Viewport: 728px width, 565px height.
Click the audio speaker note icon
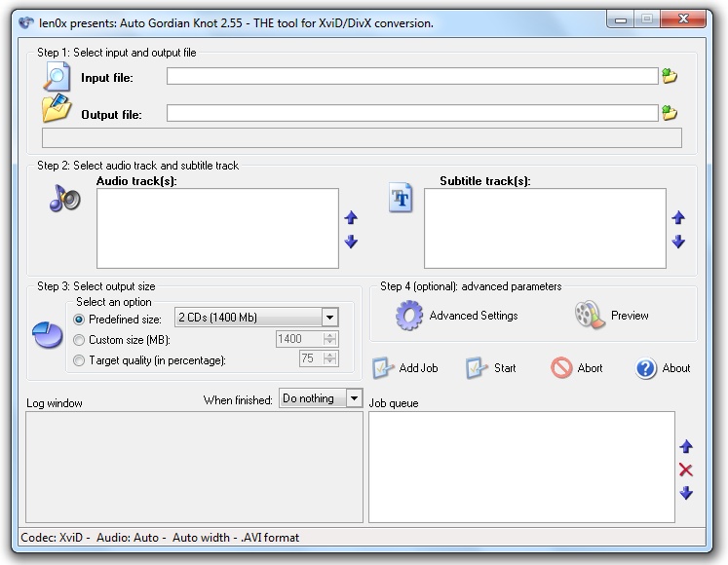tap(65, 199)
